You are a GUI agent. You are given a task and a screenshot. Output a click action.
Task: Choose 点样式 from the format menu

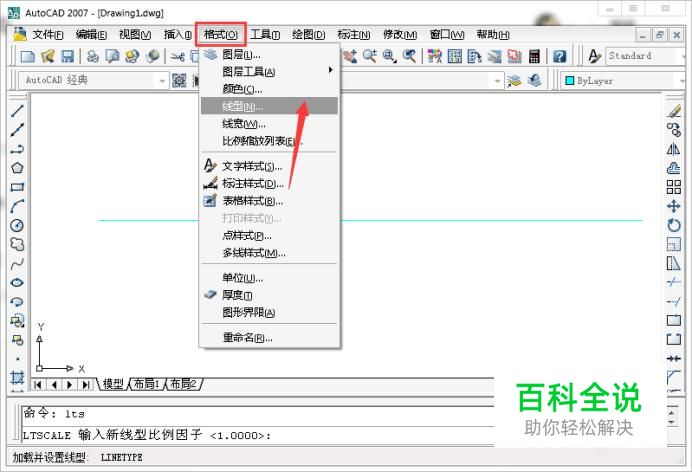pos(269,236)
